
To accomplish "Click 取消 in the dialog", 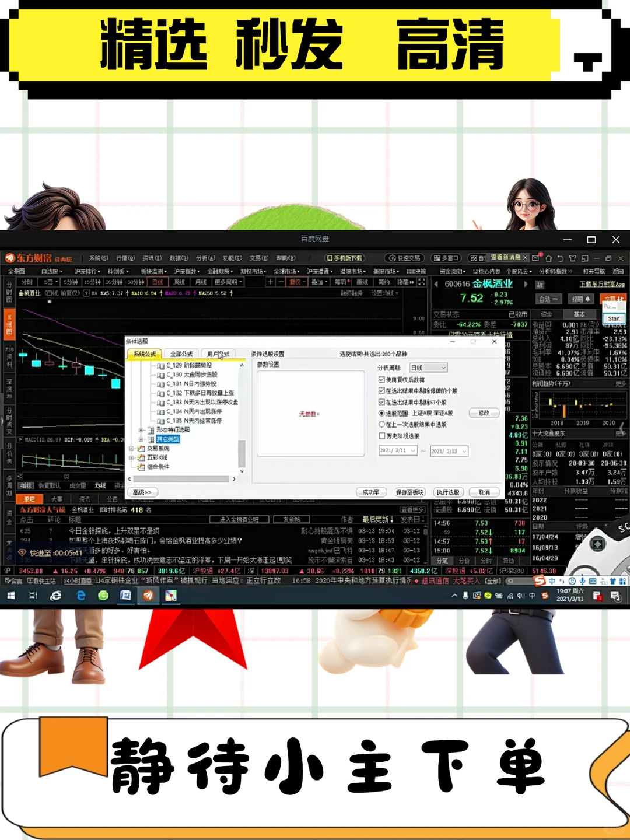I will click(484, 492).
